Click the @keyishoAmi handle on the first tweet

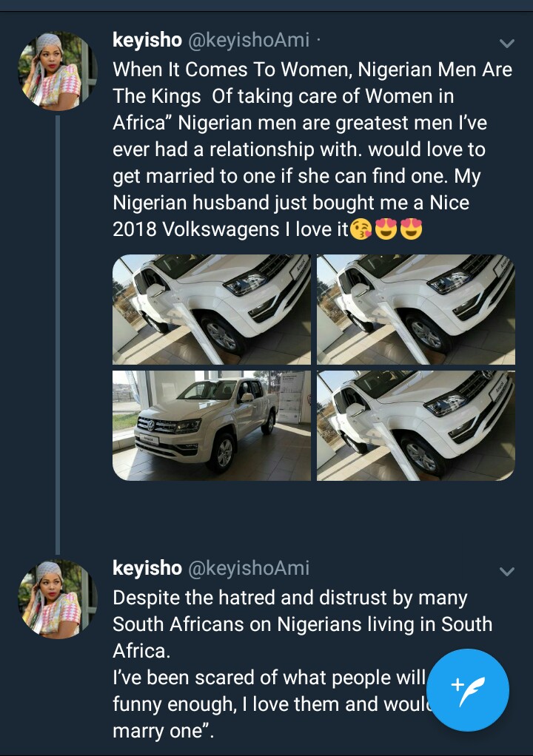pos(249,41)
